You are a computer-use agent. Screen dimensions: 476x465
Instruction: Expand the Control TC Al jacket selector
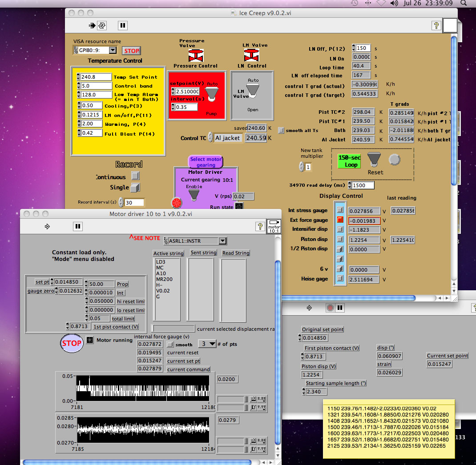pos(227,138)
